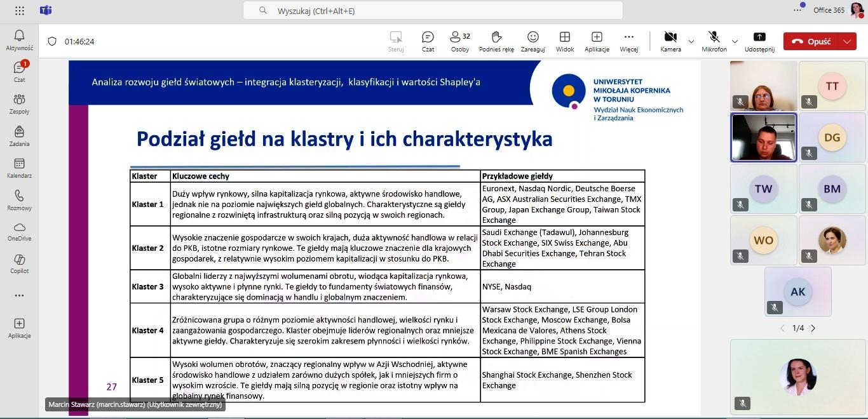
Task: Turn on the Kamera
Action: point(670,41)
